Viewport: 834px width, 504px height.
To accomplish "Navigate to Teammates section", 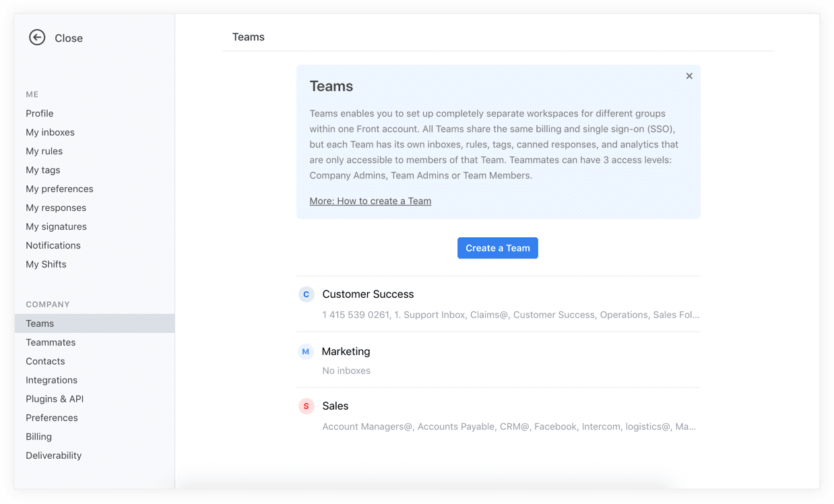I will pos(51,342).
